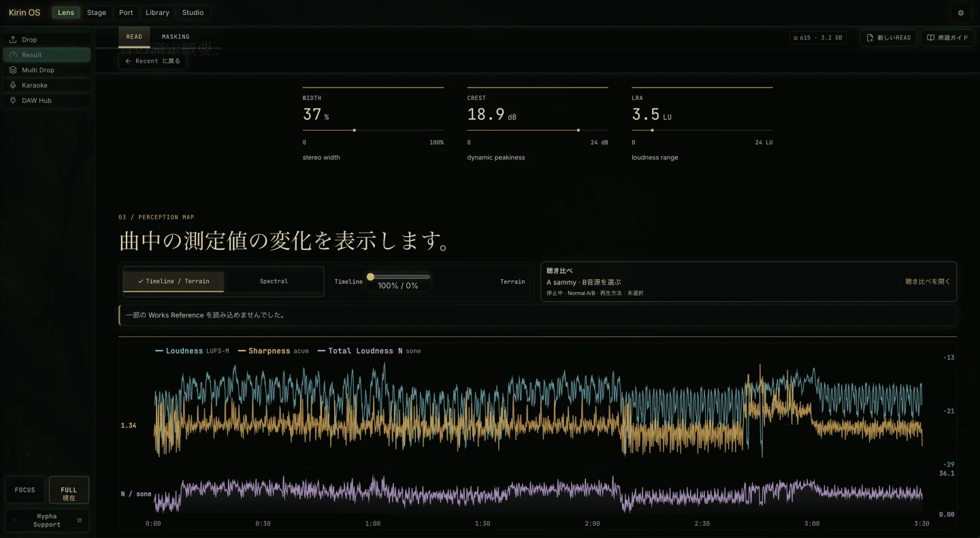Select the READ tab
The height and width of the screenshot is (538, 980).
pyautogui.click(x=134, y=37)
